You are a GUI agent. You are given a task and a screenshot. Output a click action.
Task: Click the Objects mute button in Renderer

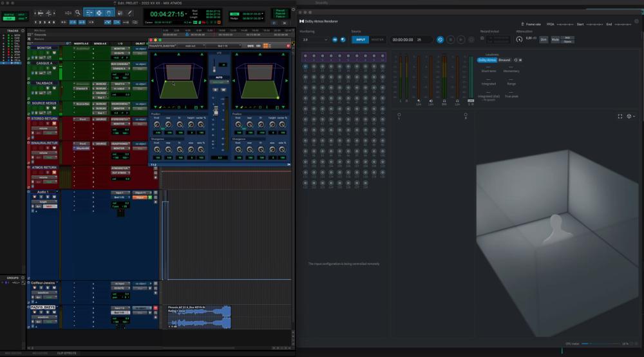point(567,41)
